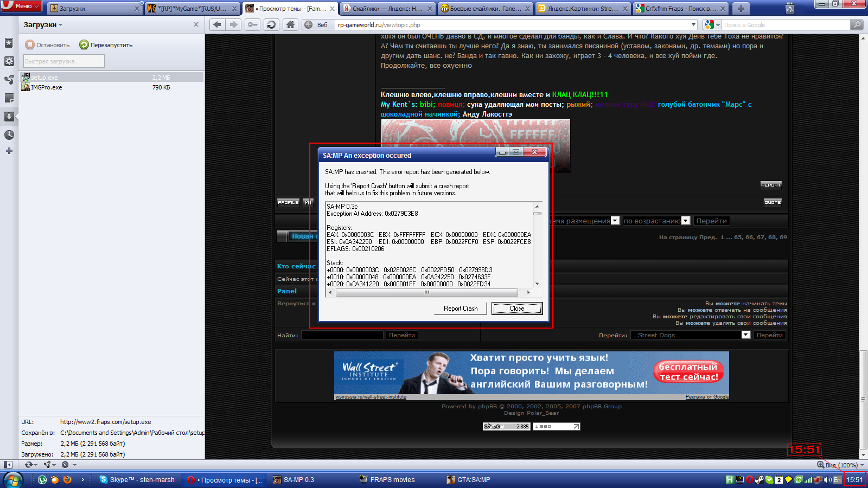Launch Firefox from the quick launch bar
This screenshot has height=488, width=868.
click(67, 479)
